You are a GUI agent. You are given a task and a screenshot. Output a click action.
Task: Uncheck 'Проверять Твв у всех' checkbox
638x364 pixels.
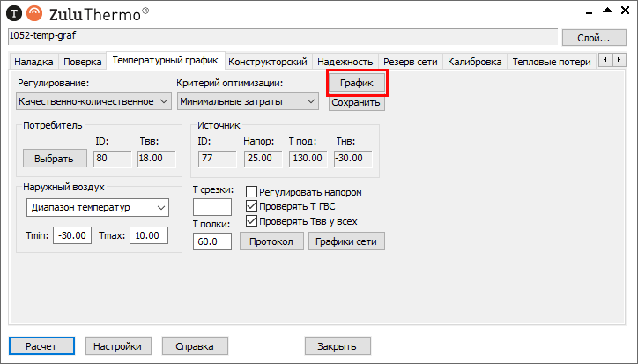pyautogui.click(x=252, y=220)
